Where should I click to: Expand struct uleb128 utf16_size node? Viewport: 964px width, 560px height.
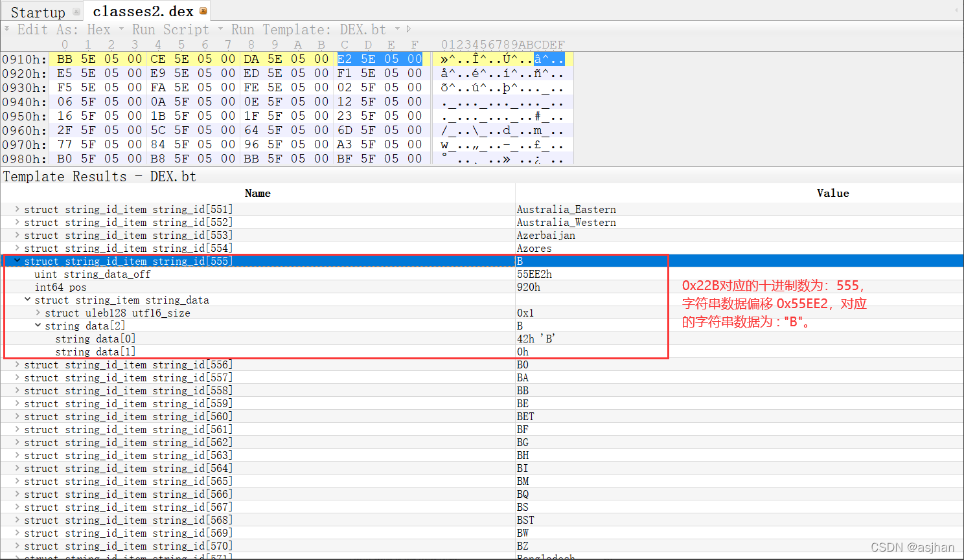[x=38, y=313]
